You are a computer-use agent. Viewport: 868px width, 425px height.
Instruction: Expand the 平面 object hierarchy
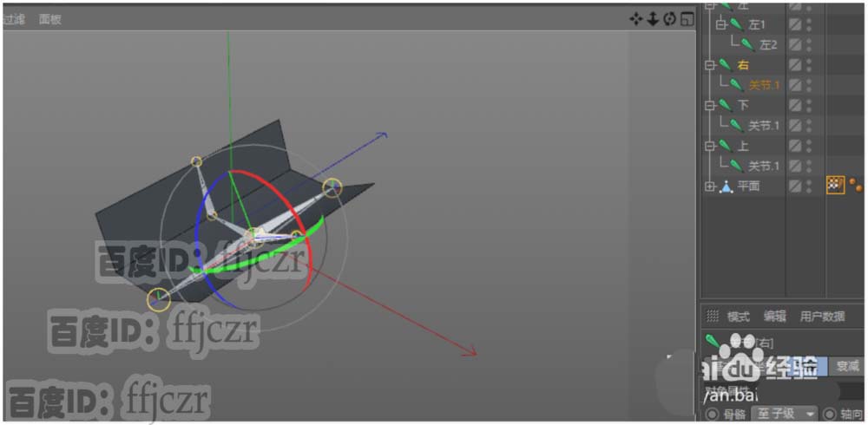(710, 186)
